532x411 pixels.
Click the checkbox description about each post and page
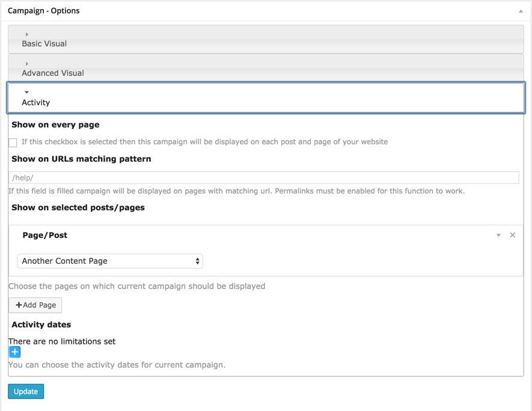(204, 142)
